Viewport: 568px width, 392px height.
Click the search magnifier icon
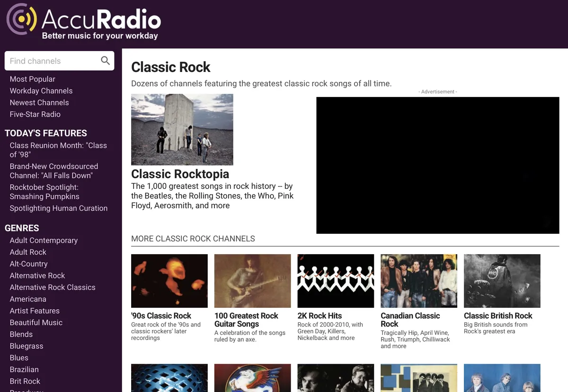pos(105,61)
